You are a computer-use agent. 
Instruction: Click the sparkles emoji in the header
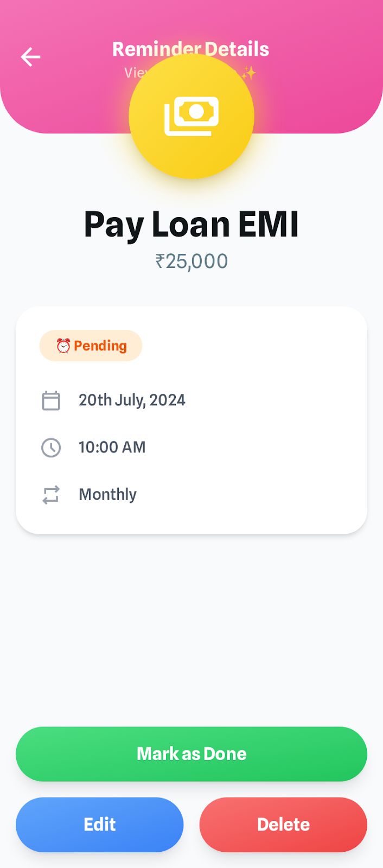(x=249, y=73)
